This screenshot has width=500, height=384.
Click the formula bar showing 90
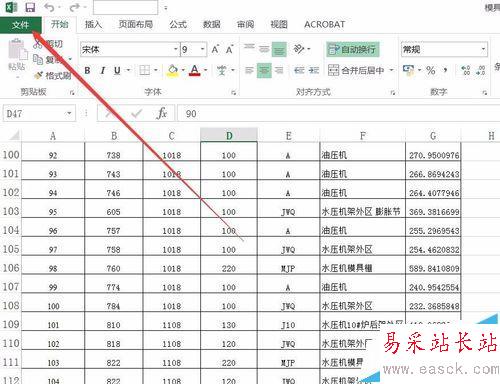[x=338, y=114]
